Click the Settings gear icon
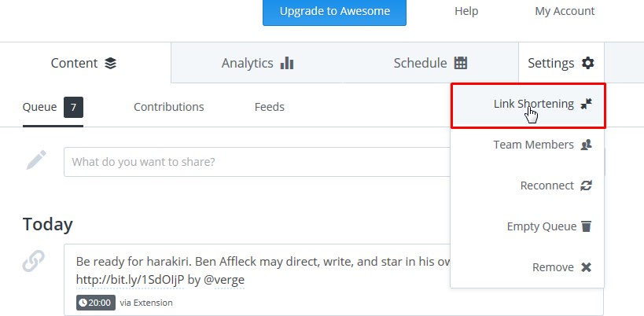Viewport: 644px width, 316px height. 587,63
